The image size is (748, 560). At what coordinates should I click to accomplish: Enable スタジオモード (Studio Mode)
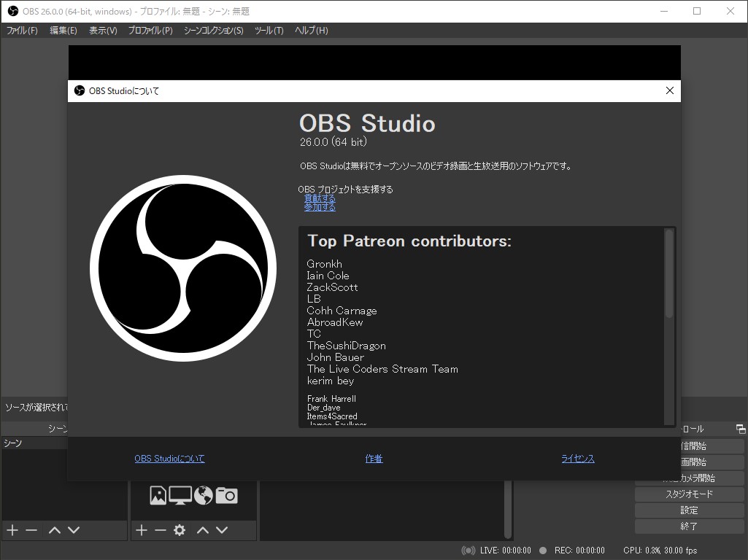(x=688, y=494)
